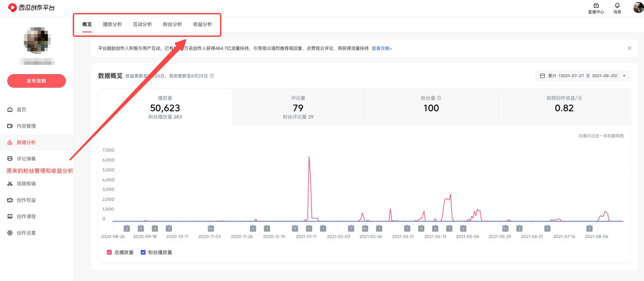Click the 数据概览 section heading
The width and height of the screenshot is (644, 281).
(110, 76)
